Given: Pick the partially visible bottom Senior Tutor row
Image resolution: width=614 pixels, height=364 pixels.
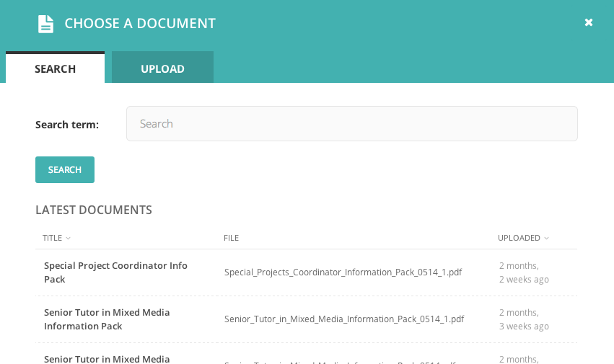Looking at the screenshot, I should click(x=107, y=359).
